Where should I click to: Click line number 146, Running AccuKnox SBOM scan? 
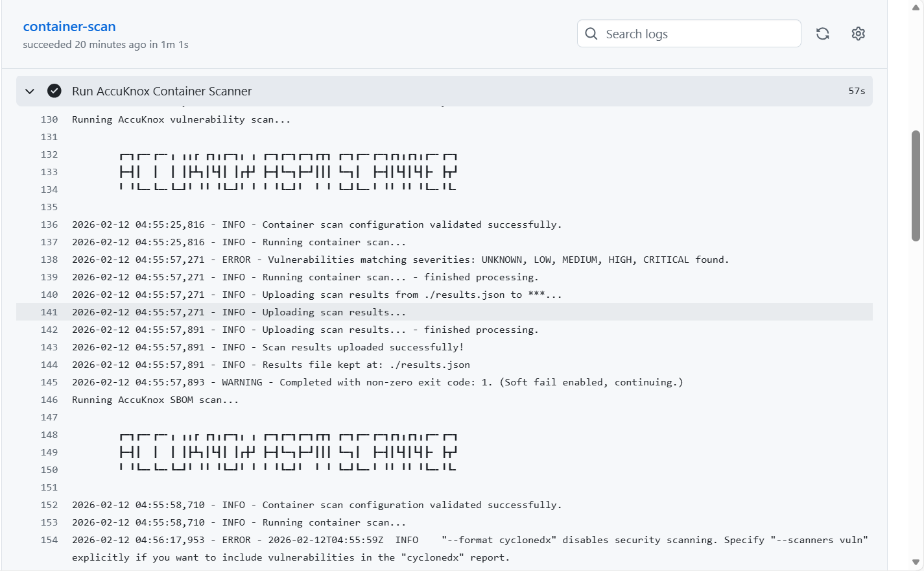[x=49, y=400]
